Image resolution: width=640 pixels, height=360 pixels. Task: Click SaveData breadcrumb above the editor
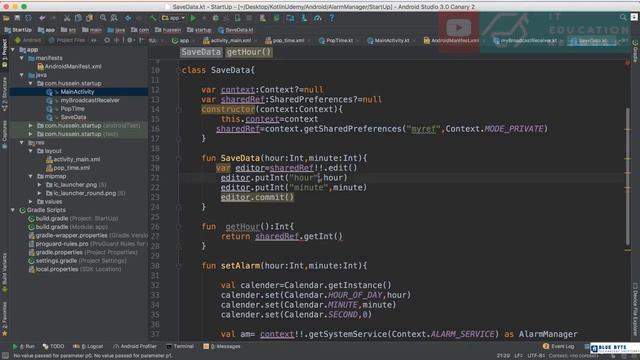click(x=201, y=52)
